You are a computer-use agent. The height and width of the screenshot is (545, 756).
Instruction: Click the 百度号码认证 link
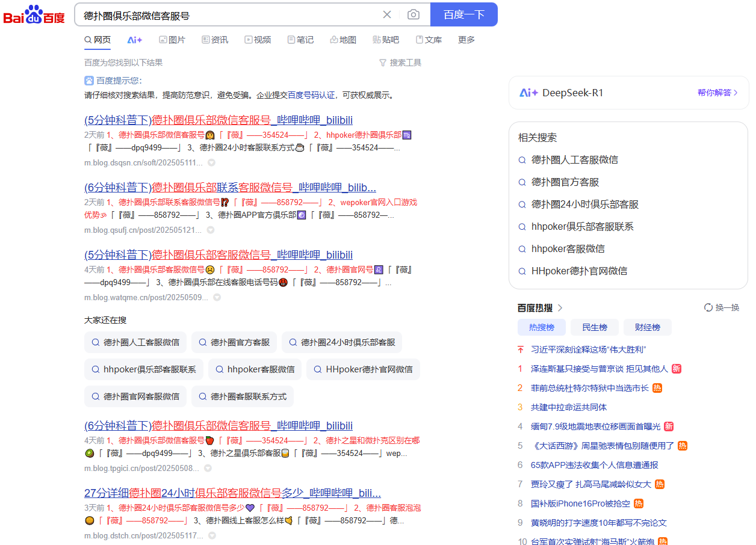click(x=311, y=95)
